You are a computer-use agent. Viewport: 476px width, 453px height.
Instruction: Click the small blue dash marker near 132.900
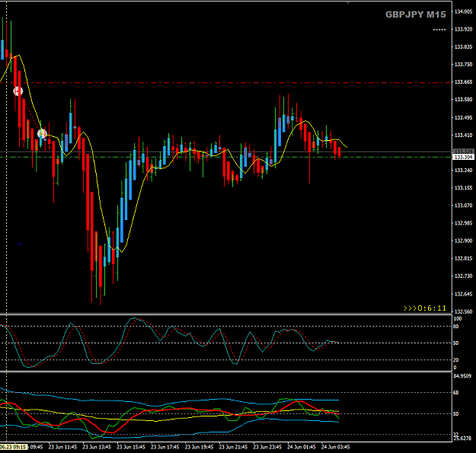coord(20,244)
